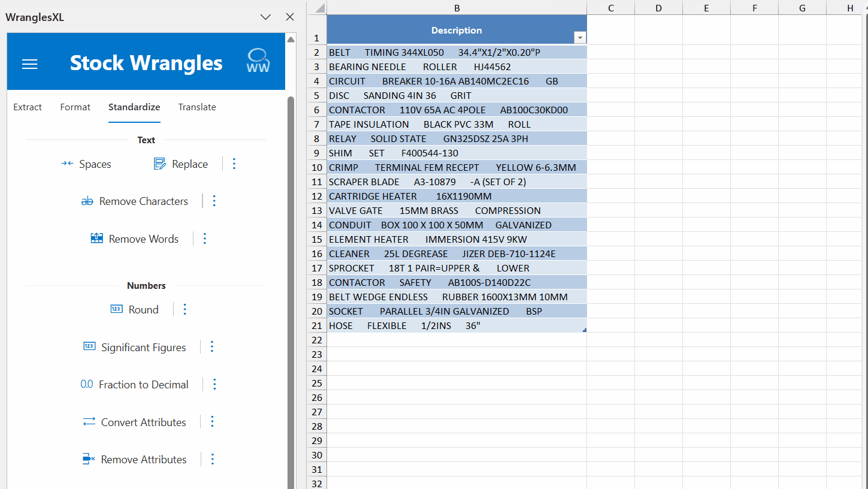Open more options next to Remove Characters
The image size is (868, 489).
[214, 201]
